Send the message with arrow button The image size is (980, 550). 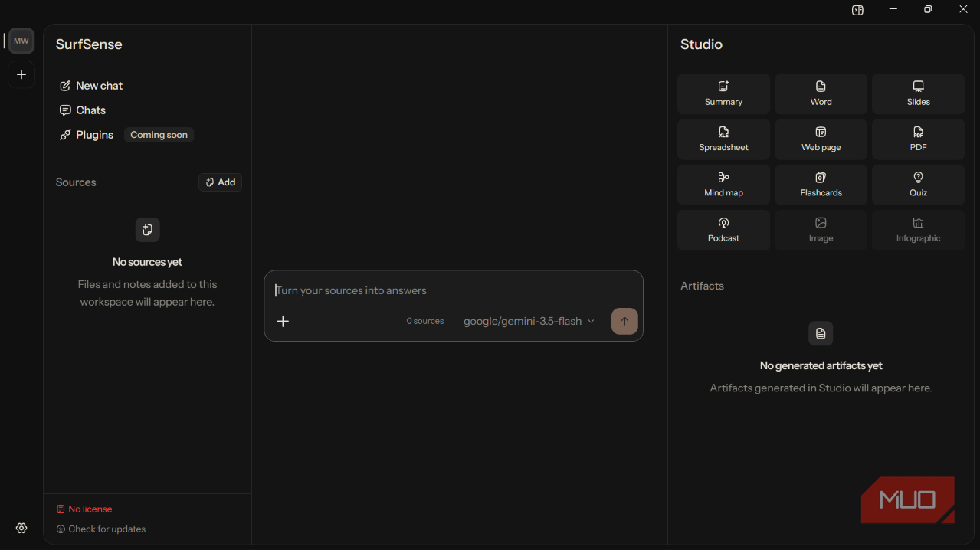pos(624,321)
